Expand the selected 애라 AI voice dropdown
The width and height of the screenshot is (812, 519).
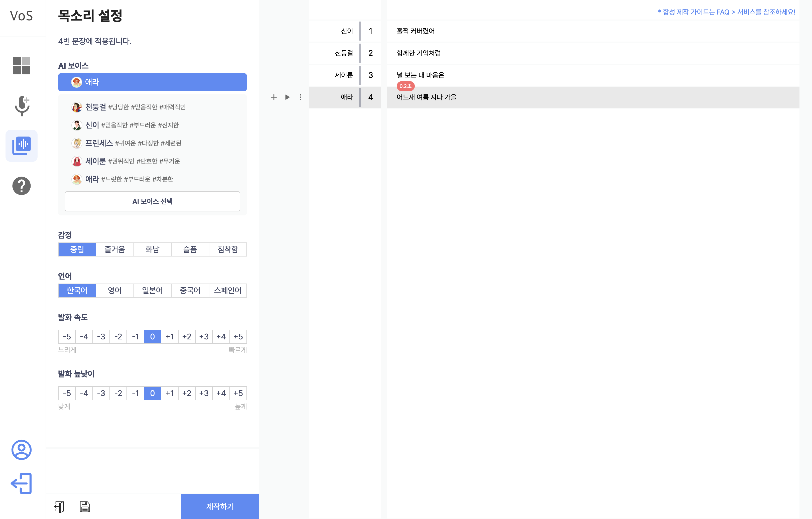tap(152, 82)
